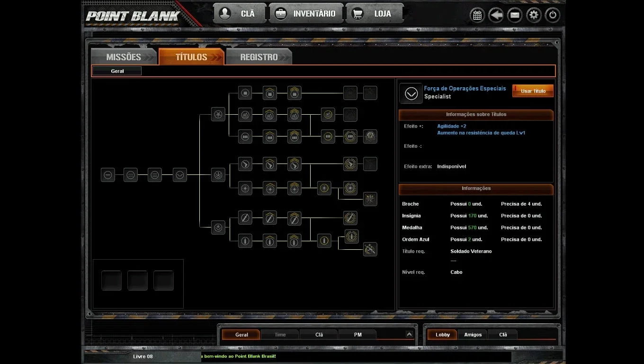Select the plain bullet title icon
The height and width of the screenshot is (364, 644).
point(245,241)
